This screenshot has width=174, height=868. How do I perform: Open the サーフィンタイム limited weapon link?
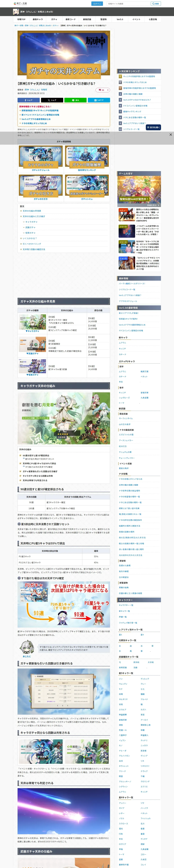click(126, 418)
